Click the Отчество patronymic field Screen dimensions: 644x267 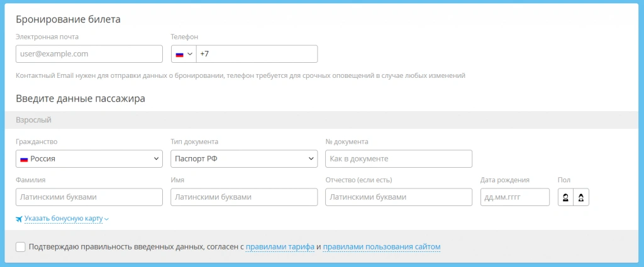tap(399, 197)
